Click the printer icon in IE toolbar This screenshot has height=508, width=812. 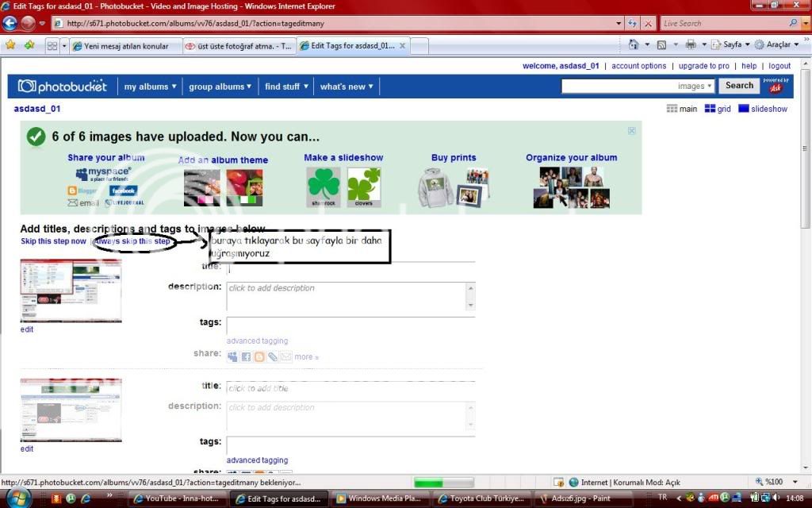click(691, 45)
